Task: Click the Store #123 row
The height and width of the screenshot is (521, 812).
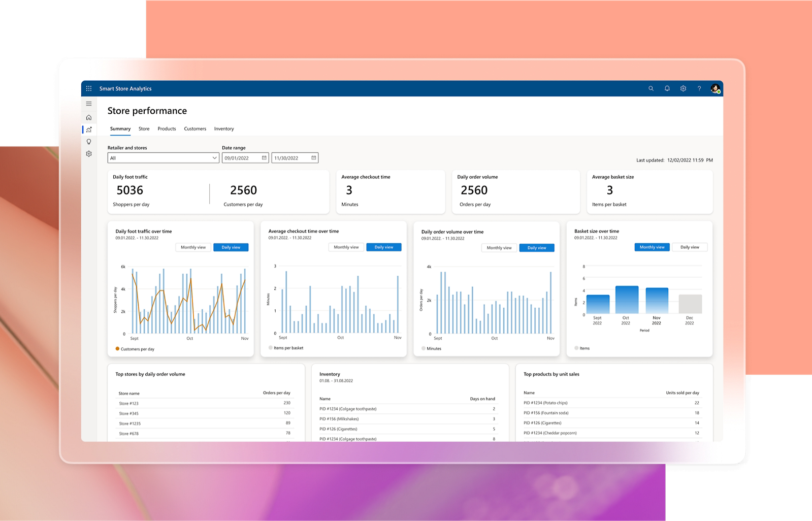Action: pos(205,403)
